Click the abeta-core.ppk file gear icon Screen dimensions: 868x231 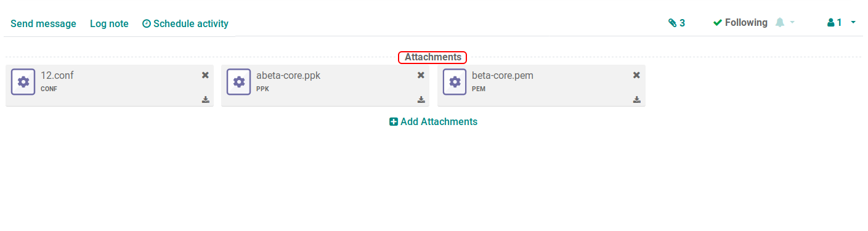click(239, 82)
